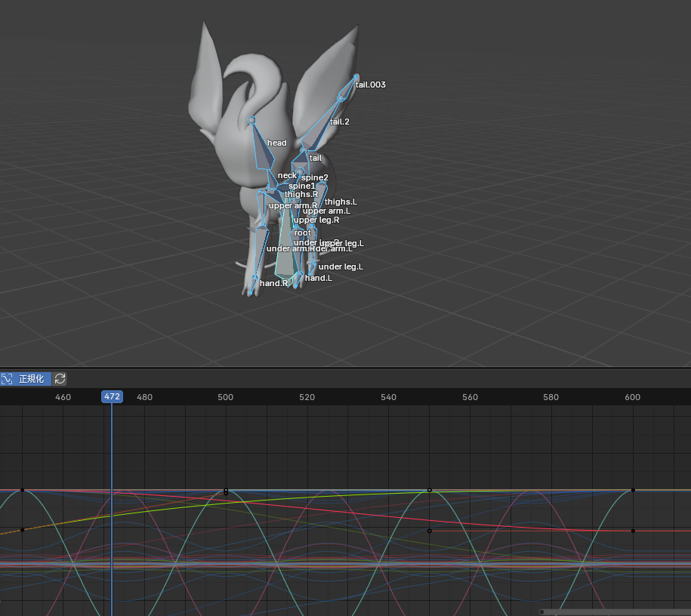Select the top keyframe at frame 550

click(x=430, y=490)
